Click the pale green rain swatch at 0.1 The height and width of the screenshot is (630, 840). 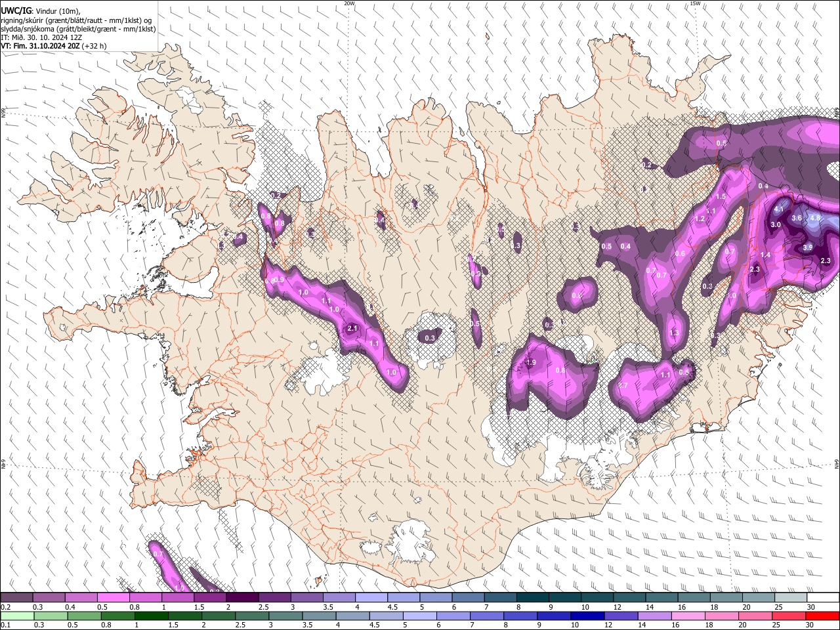[17, 616]
